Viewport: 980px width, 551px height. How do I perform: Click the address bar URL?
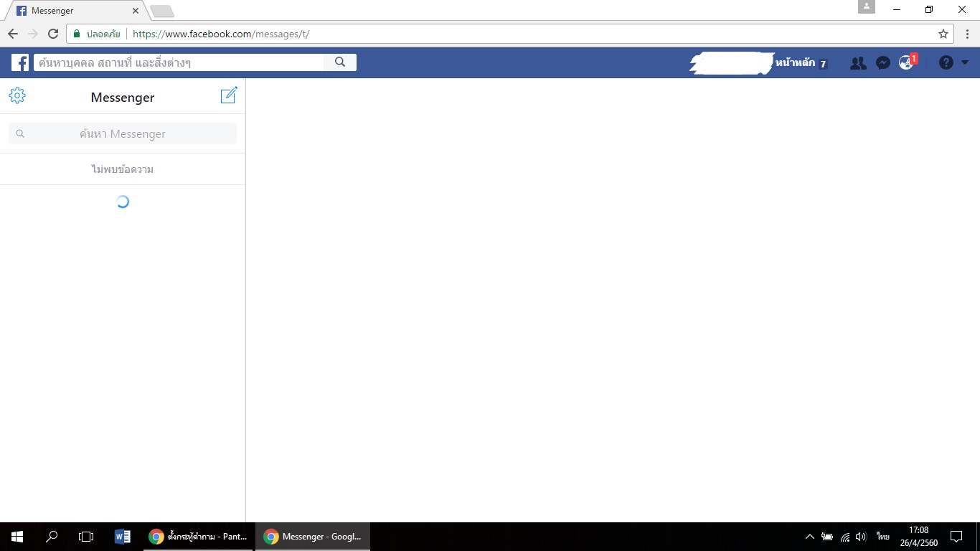tap(222, 34)
